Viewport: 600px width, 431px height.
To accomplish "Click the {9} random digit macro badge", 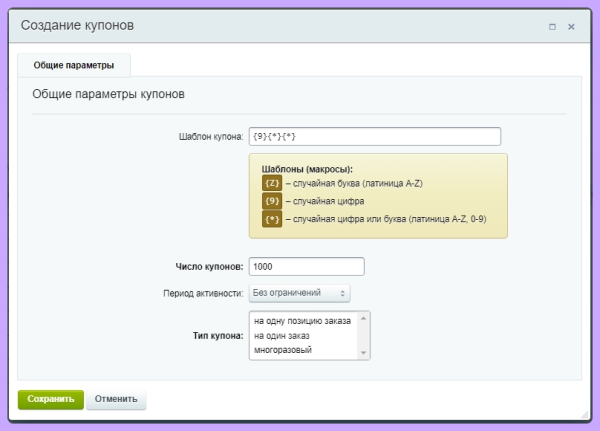I will click(x=272, y=201).
